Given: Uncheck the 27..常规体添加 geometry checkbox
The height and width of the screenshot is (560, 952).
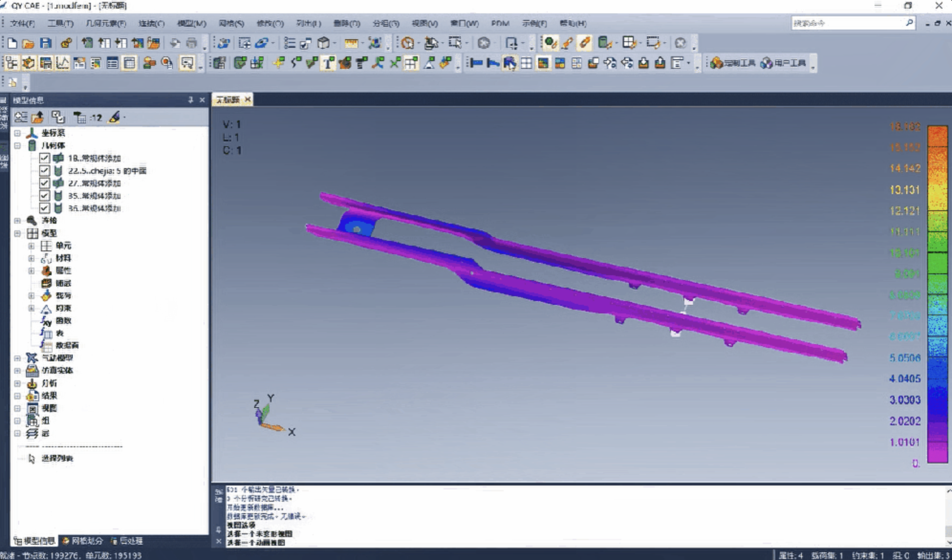Looking at the screenshot, I should point(44,183).
